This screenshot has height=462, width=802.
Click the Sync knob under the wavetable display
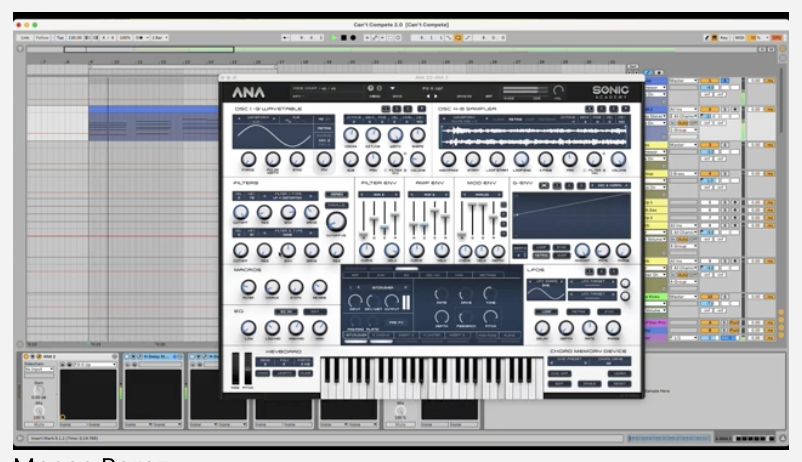pos(297,159)
